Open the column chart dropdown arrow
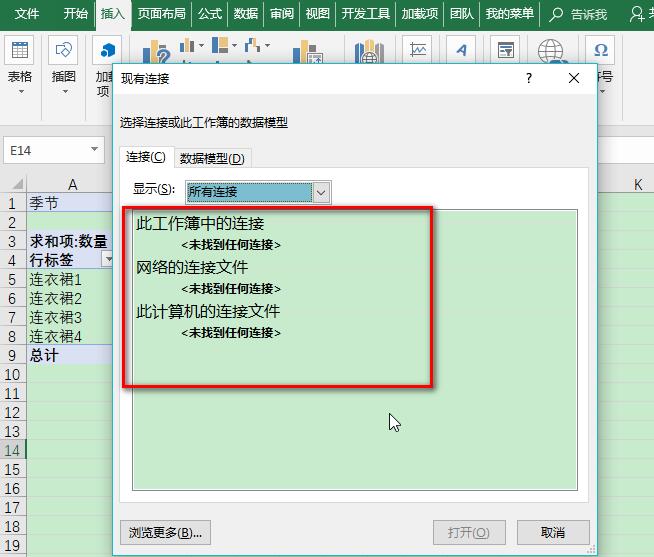Image resolution: width=654 pixels, height=557 pixels. tap(201, 45)
